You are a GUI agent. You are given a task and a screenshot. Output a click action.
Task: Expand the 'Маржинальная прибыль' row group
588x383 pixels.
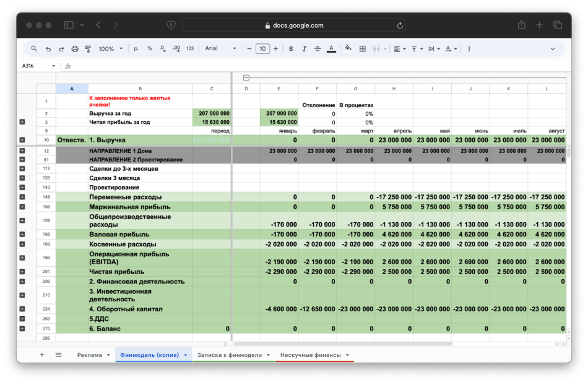22,207
